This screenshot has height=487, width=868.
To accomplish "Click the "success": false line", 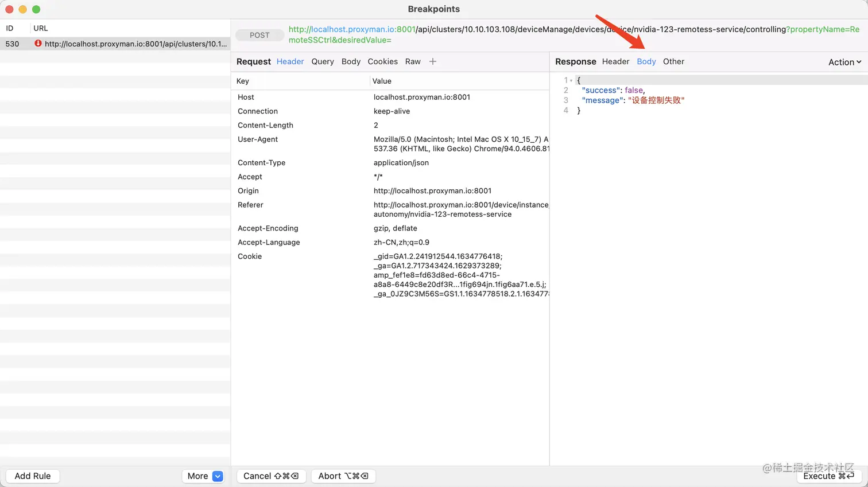I will (x=613, y=90).
